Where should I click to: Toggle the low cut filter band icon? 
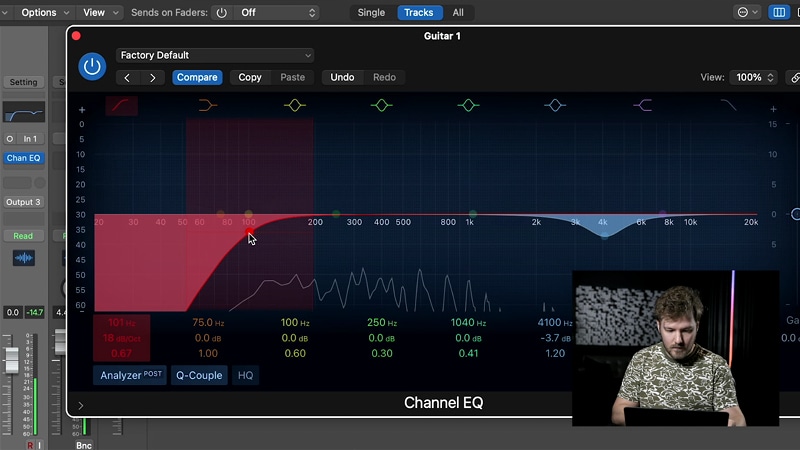121,106
